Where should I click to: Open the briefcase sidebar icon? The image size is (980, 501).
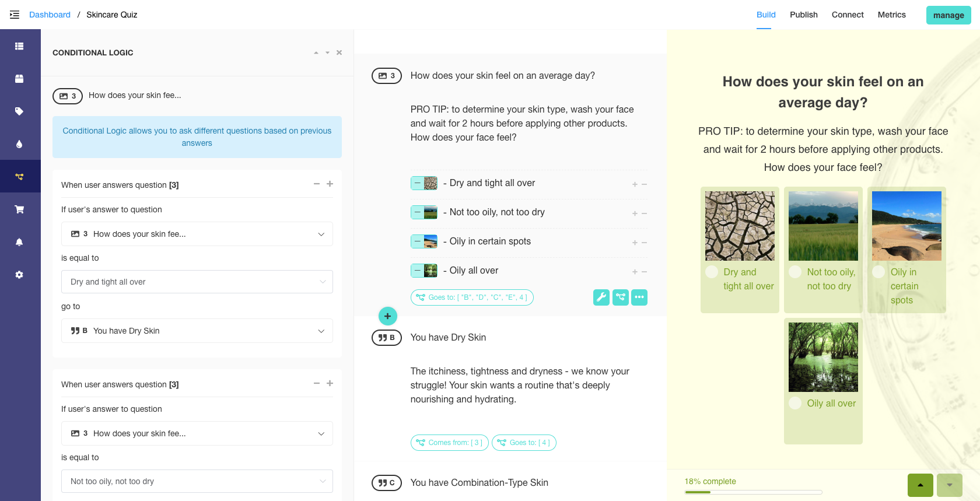(x=19, y=79)
